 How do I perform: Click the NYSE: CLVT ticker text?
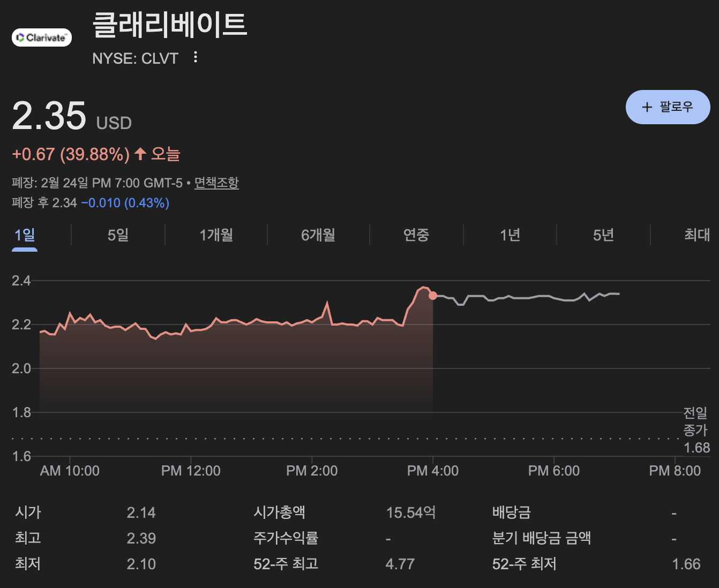click(135, 58)
